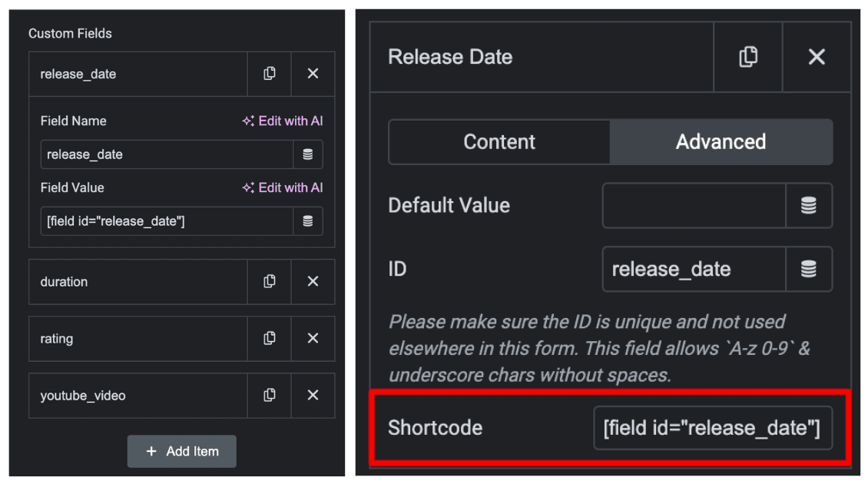Open dynamic tags for Field Value
Screen dimensions: 868x484
click(x=307, y=221)
